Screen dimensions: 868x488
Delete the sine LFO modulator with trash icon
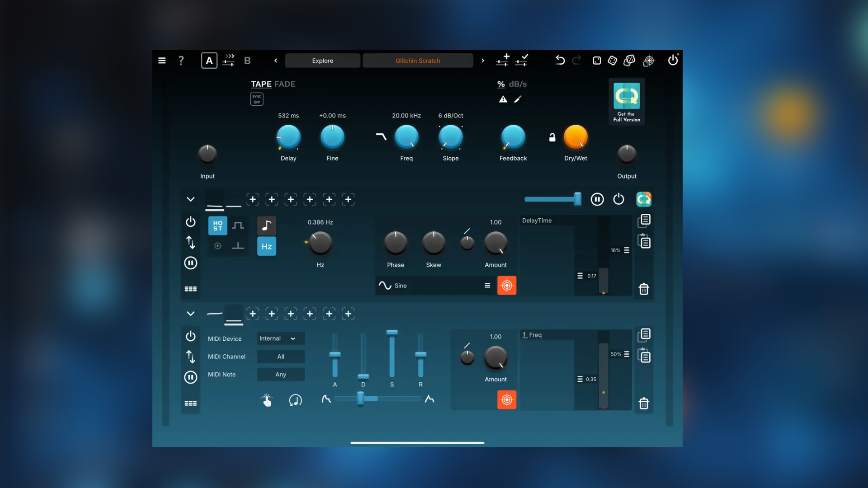[x=644, y=289]
